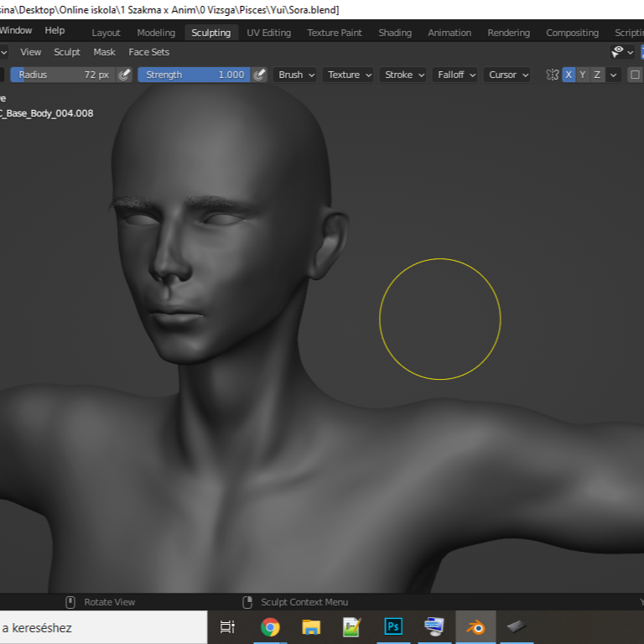
Task: Toggle radius pressure sensitivity icon
Action: point(125,75)
